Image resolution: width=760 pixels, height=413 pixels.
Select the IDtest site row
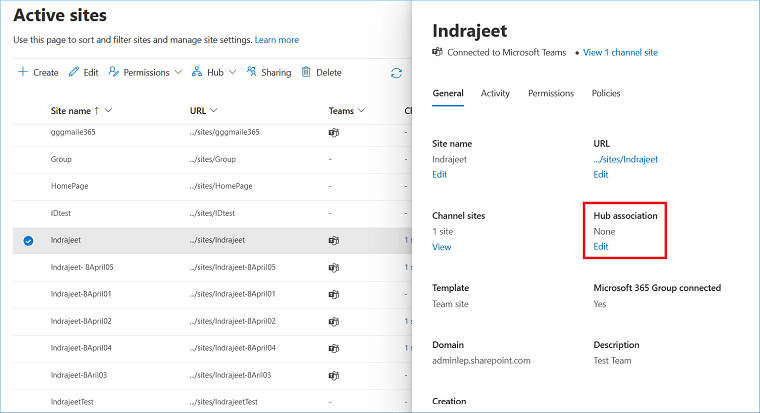[212, 213]
